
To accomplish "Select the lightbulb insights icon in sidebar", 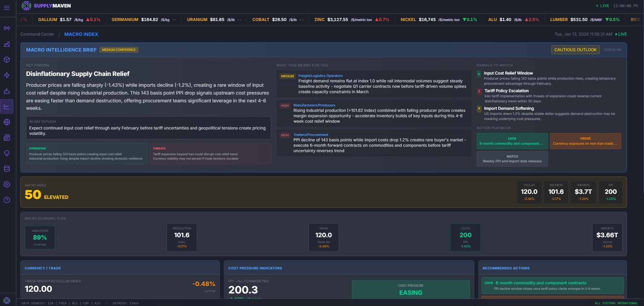I will click(x=7, y=153).
